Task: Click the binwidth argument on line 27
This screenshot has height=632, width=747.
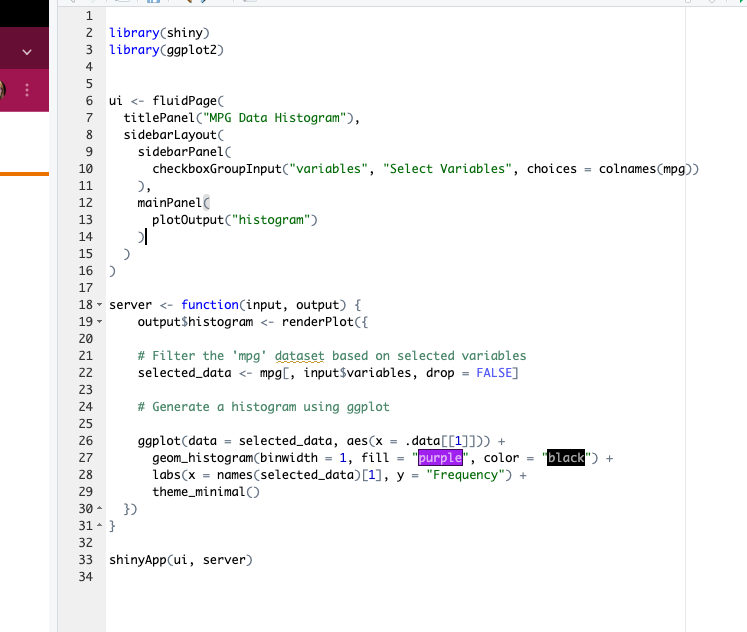Action: click(x=289, y=458)
